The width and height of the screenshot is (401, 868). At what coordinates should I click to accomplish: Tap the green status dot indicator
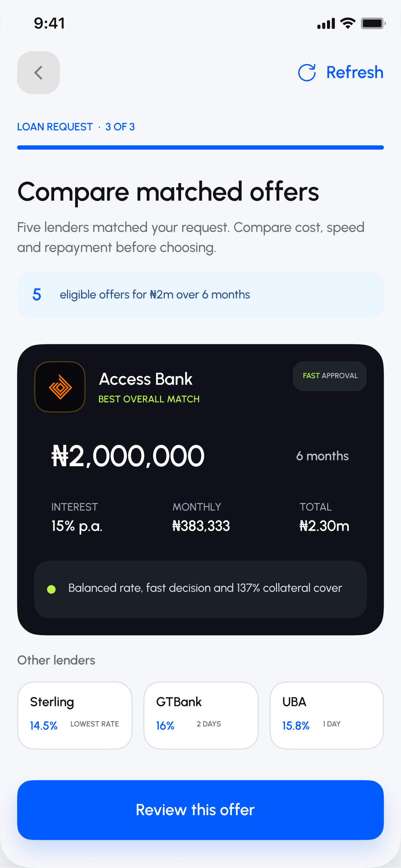51,589
